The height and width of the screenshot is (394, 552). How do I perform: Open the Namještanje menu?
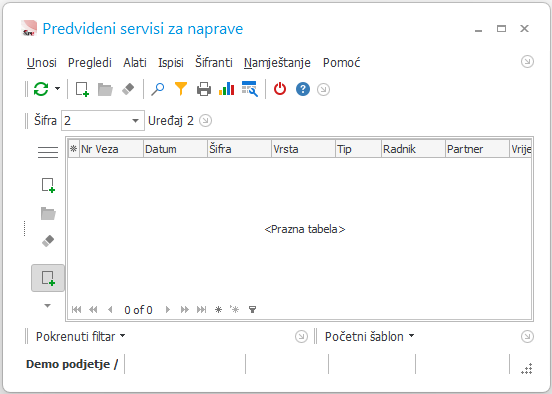pyautogui.click(x=277, y=63)
